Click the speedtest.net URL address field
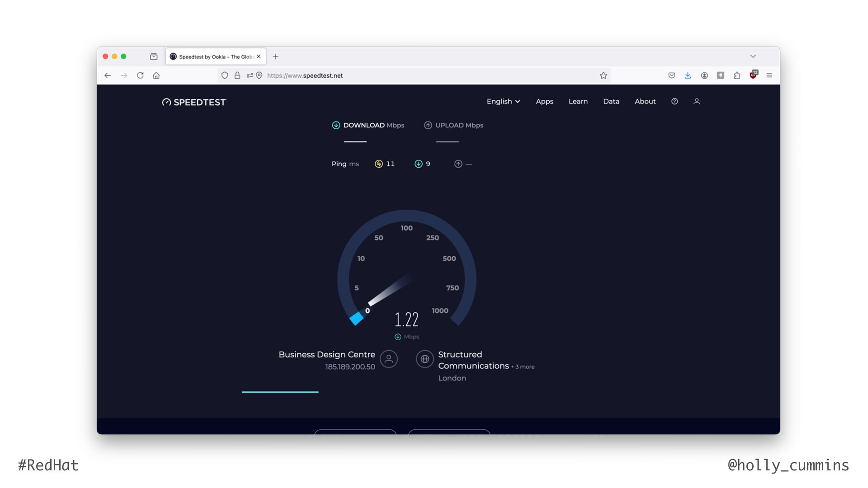 (407, 75)
